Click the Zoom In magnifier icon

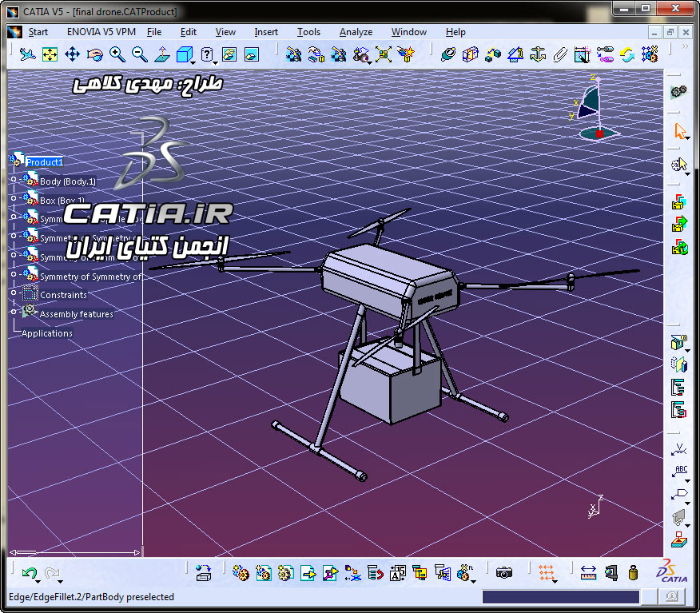[x=117, y=54]
